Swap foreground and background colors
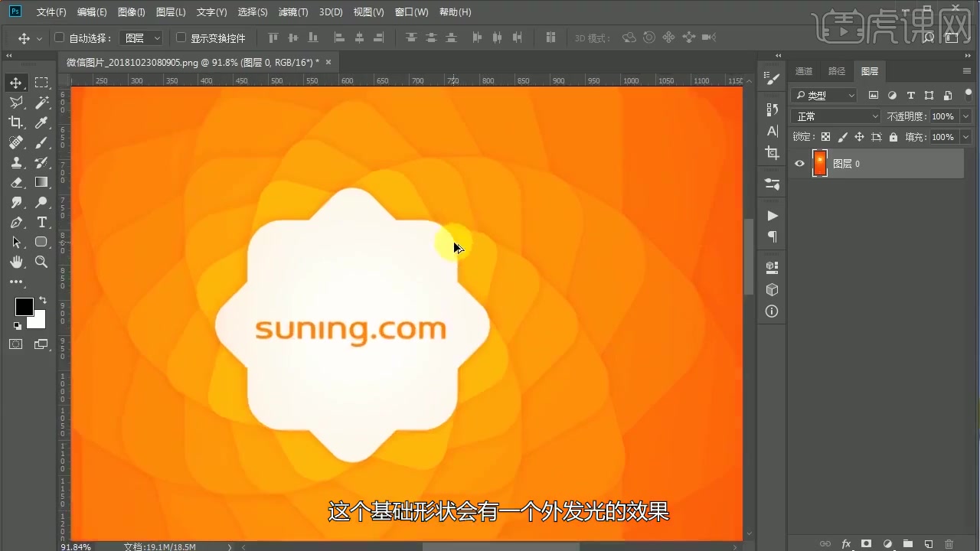 (x=43, y=300)
